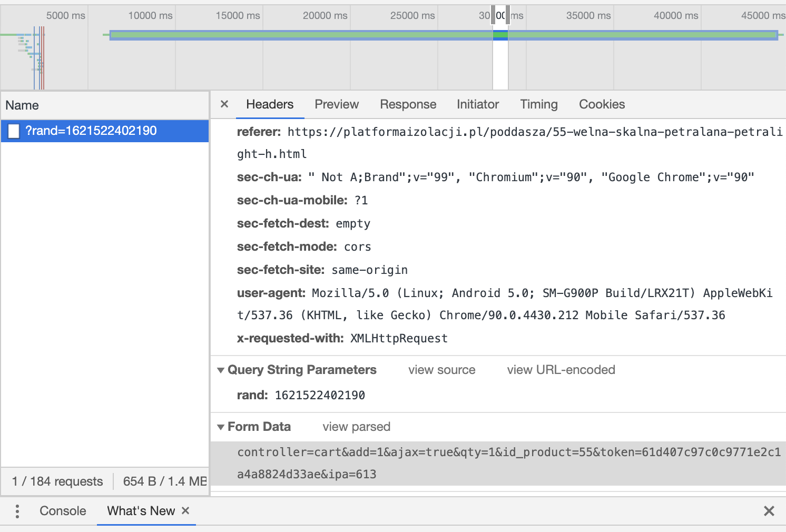The image size is (786, 532).
Task: Select the ?rand=1621522402190 request file icon
Action: click(x=14, y=131)
